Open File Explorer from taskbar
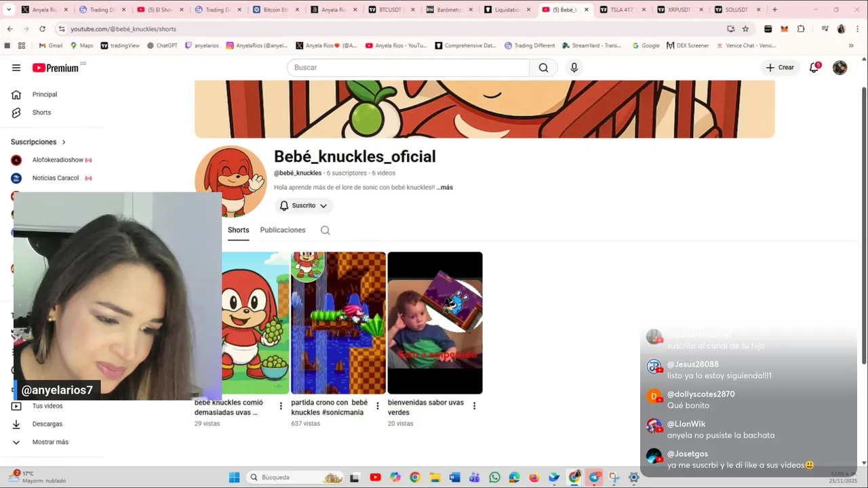The image size is (868, 488). [x=435, y=477]
